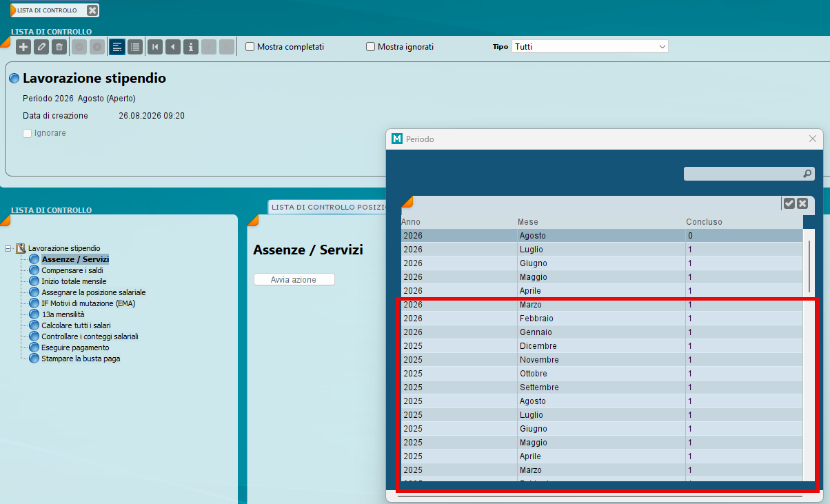
Task: Click the blue status circle beside Lavorazione stipendio title
Action: click(x=14, y=79)
